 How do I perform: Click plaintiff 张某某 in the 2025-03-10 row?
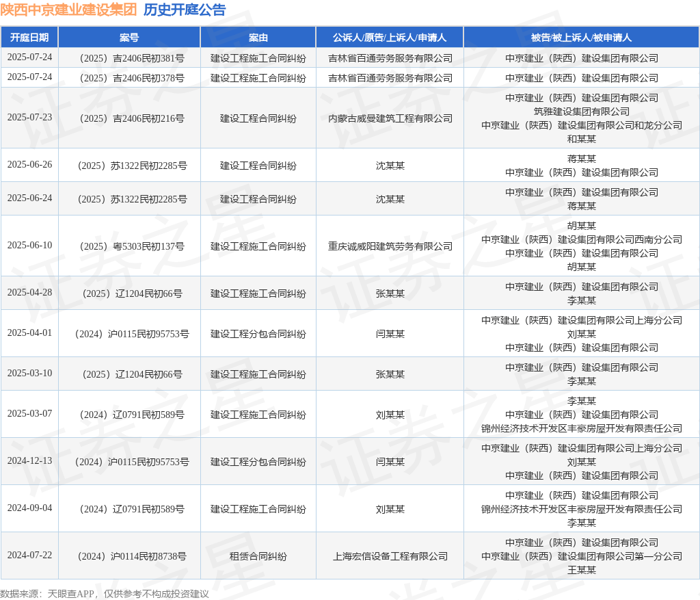(390, 374)
